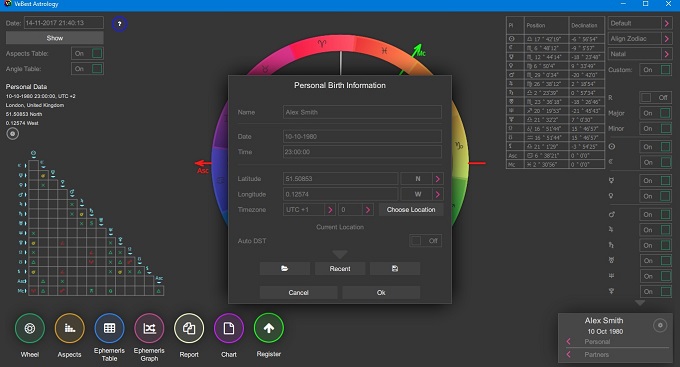Click the Name field with Alex Smith
The height and width of the screenshot is (367, 680).
[x=362, y=112]
